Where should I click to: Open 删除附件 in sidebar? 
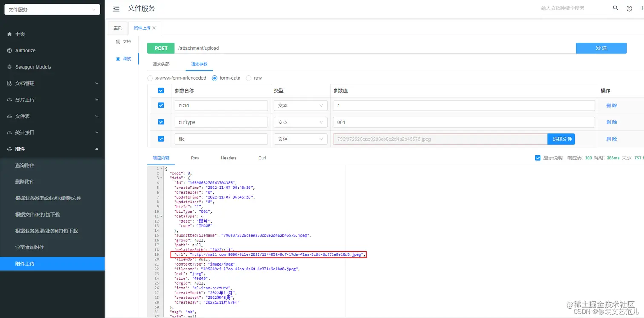[x=52, y=182]
